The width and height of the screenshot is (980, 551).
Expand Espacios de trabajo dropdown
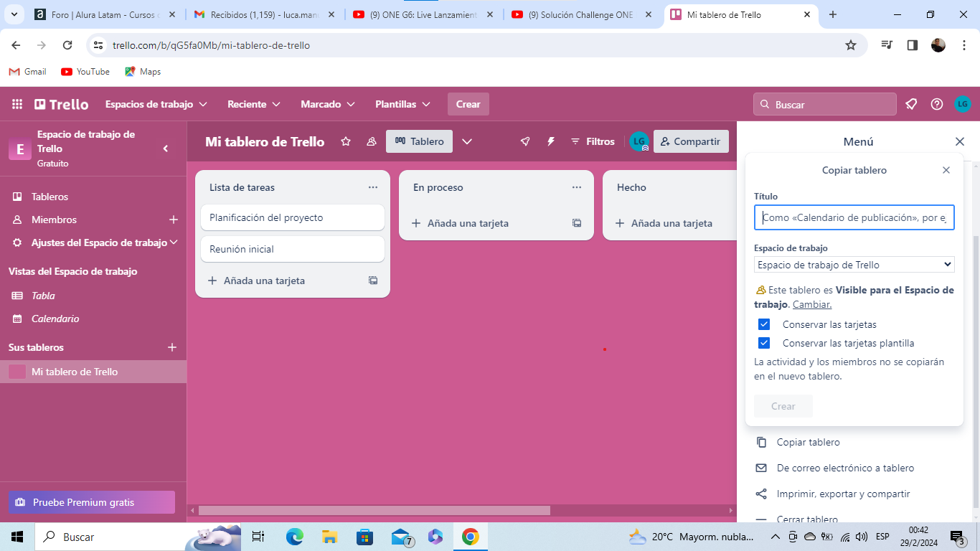click(156, 104)
